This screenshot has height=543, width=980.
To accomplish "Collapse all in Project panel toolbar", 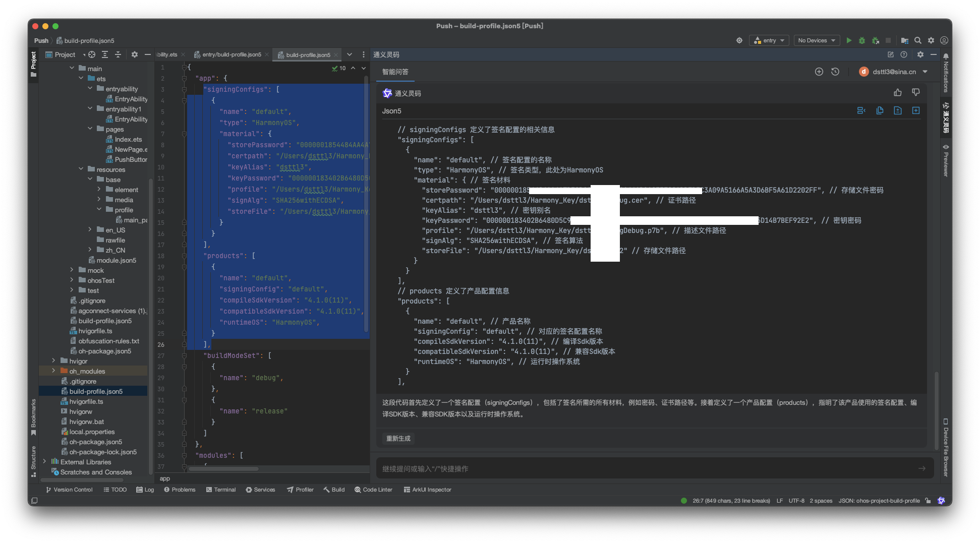I will click(x=118, y=54).
